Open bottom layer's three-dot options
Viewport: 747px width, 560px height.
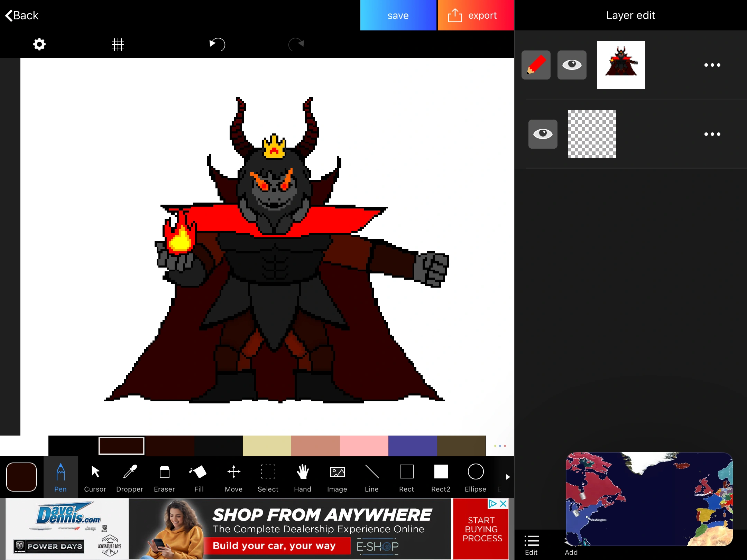point(712,134)
